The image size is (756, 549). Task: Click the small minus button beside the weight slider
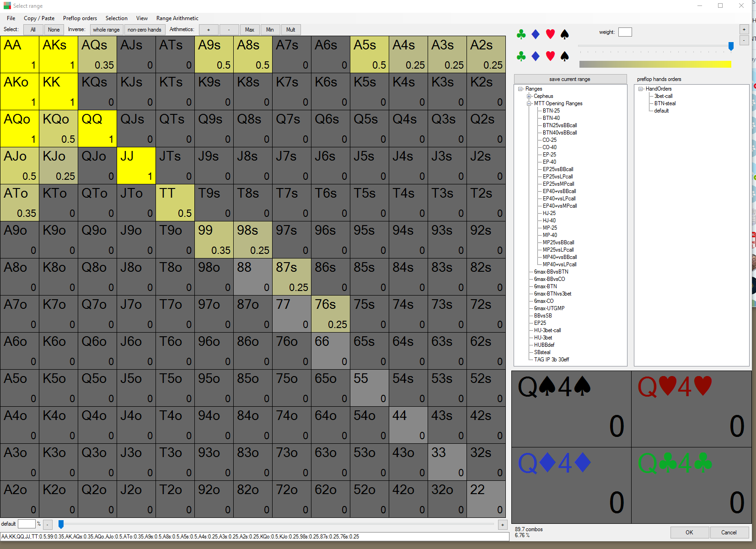click(744, 40)
